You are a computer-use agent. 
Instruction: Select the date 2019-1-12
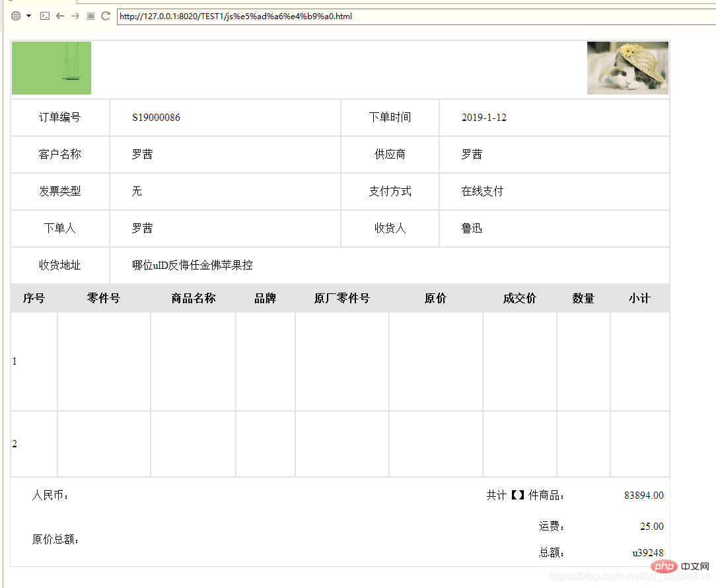(484, 118)
